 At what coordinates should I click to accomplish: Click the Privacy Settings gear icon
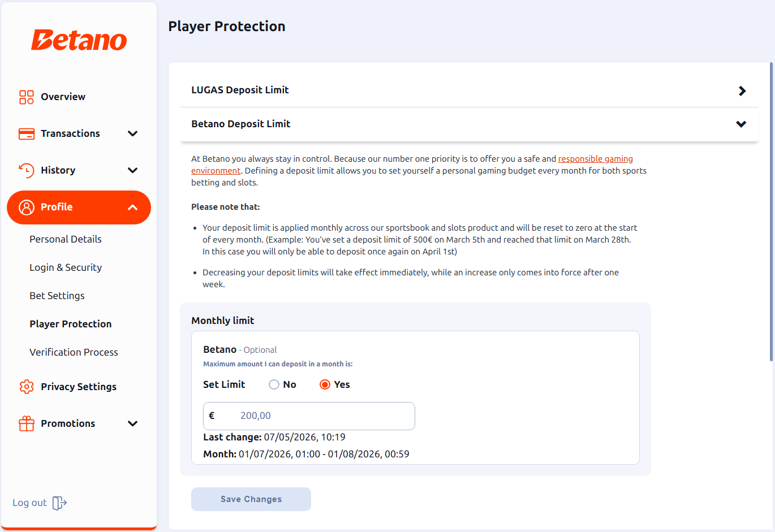[x=27, y=387]
